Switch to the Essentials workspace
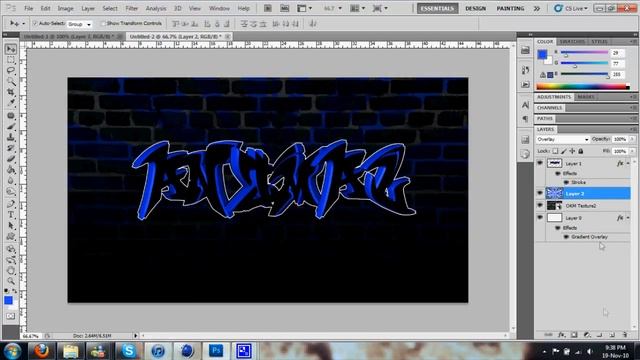The height and width of the screenshot is (360, 640). [438, 8]
